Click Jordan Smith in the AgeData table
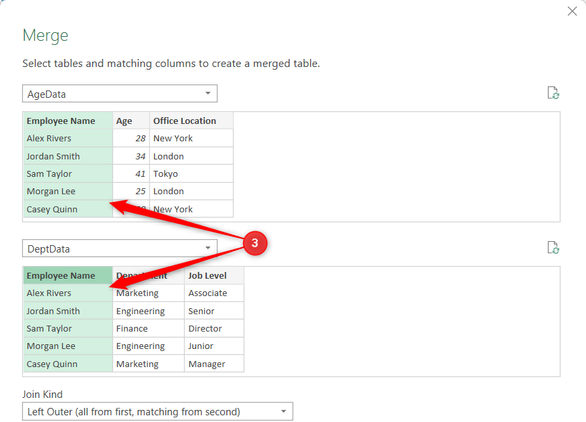Viewport: 586px width, 422px height. [x=68, y=156]
